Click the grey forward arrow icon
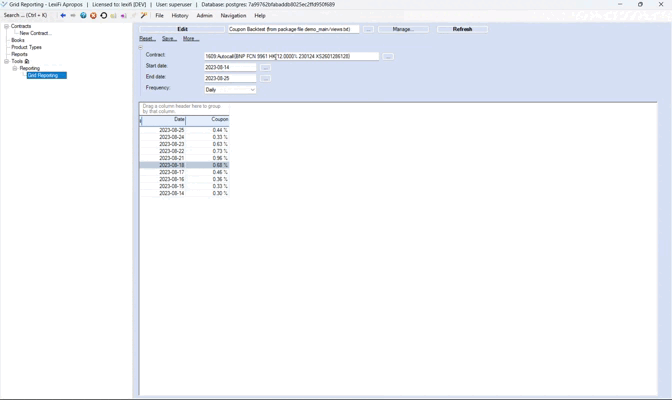 tap(73, 15)
